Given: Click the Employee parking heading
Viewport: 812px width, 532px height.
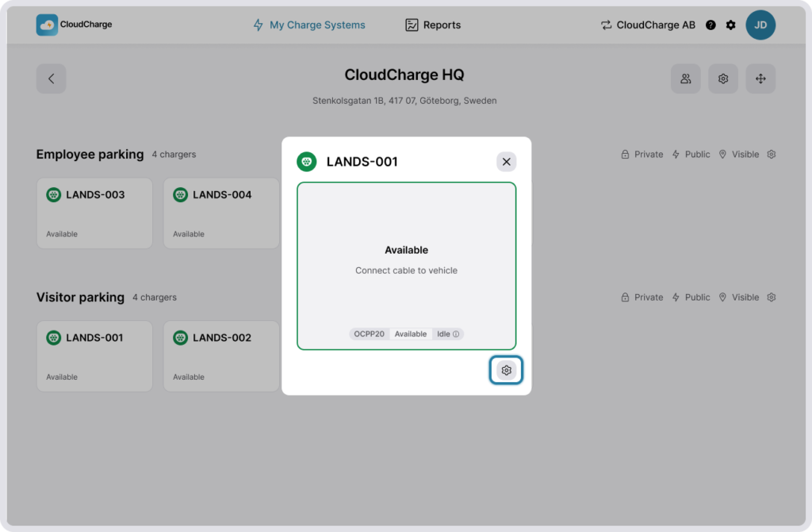Looking at the screenshot, I should tap(90, 155).
